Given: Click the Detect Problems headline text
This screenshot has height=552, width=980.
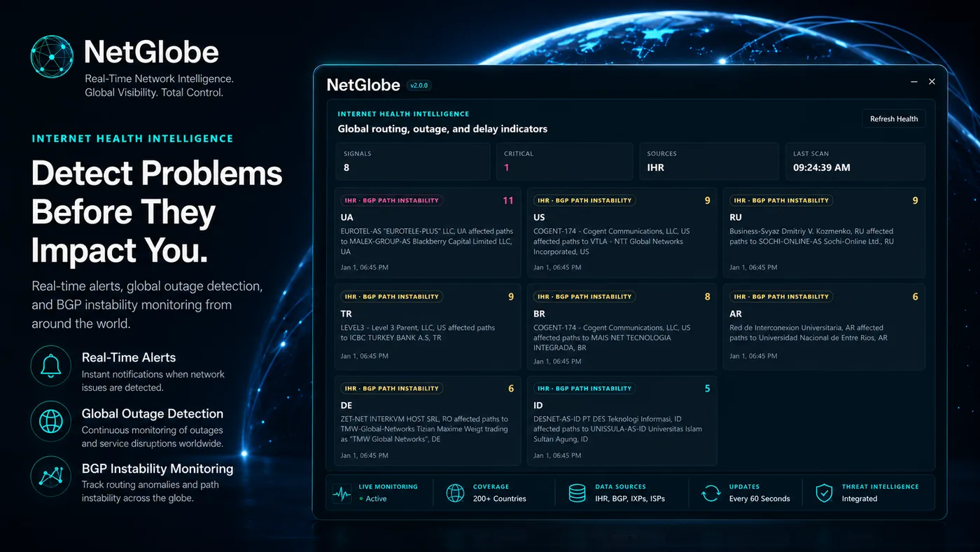Looking at the screenshot, I should pos(157,212).
